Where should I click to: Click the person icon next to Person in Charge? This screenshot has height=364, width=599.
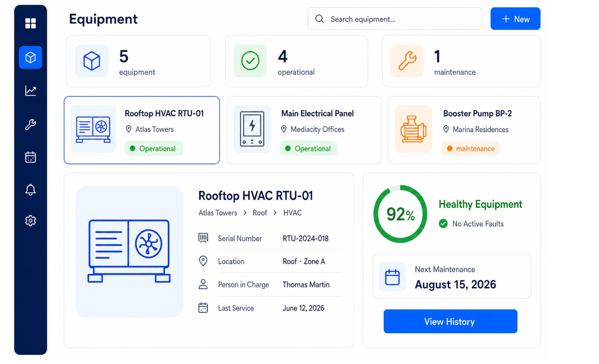click(x=203, y=284)
